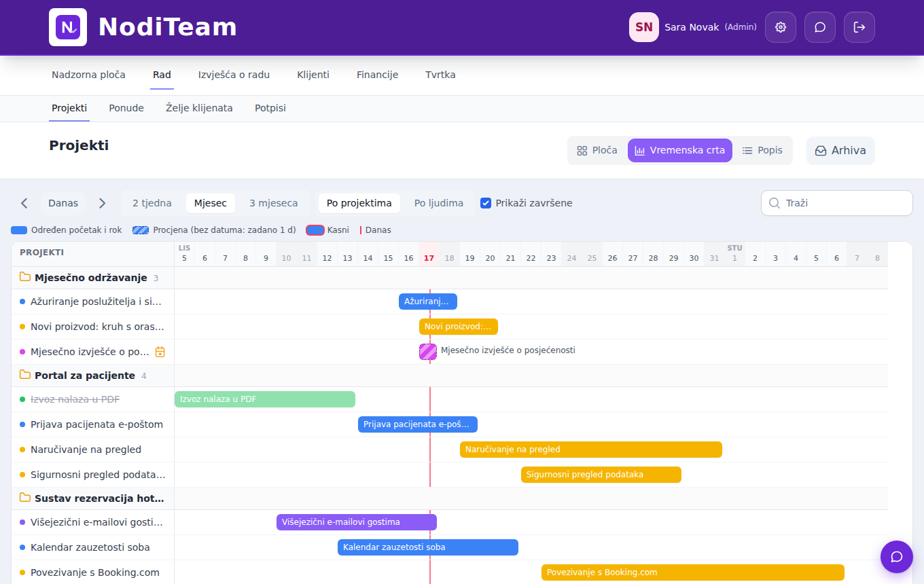Go to previous period with left chevron
The image size is (924, 584).
(x=24, y=203)
